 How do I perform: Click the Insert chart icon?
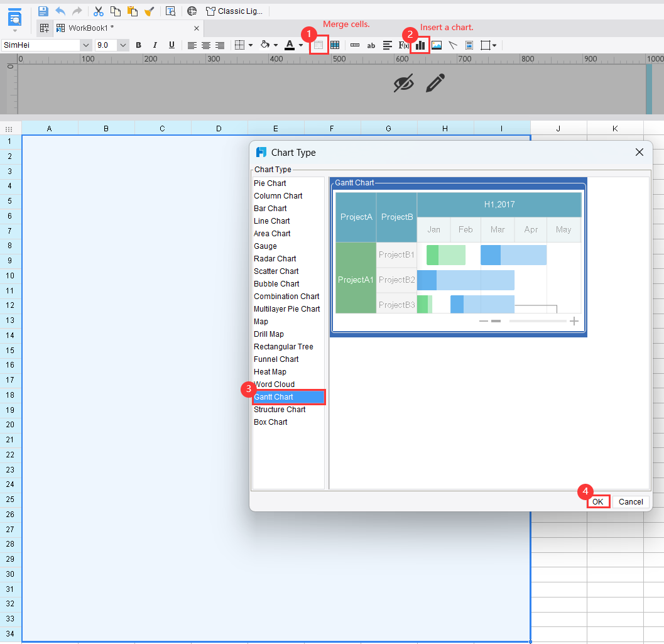click(420, 45)
